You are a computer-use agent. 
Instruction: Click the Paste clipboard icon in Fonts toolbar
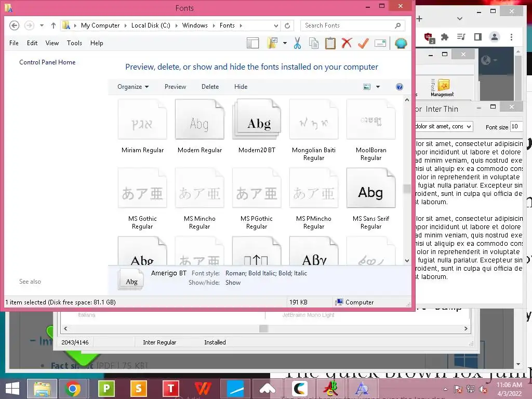(x=330, y=44)
